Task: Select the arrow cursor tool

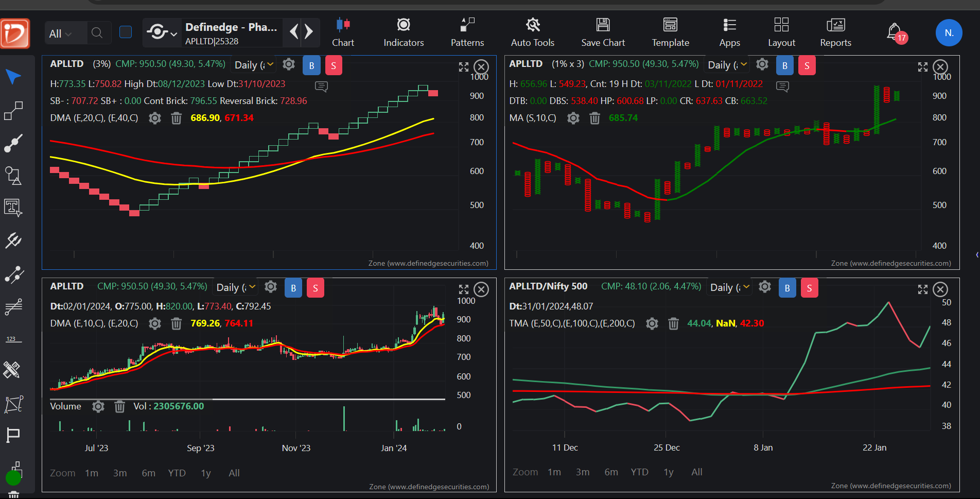Action: point(13,77)
